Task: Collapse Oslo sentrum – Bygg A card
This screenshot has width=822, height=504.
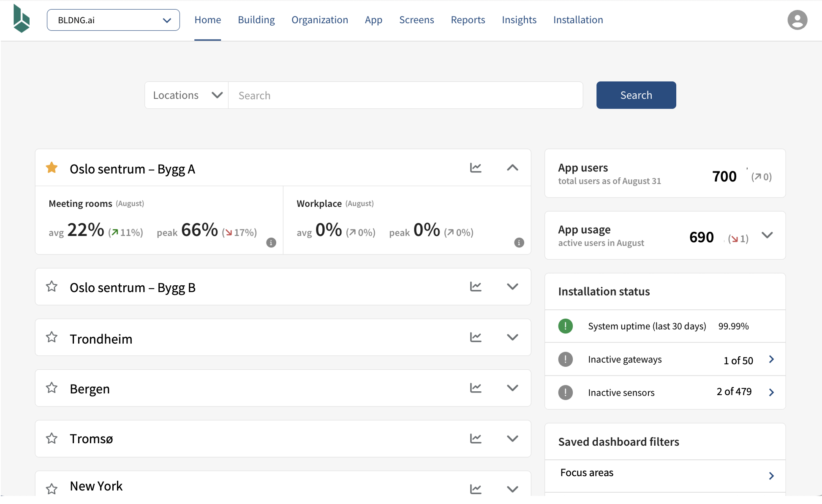Action: tap(512, 168)
